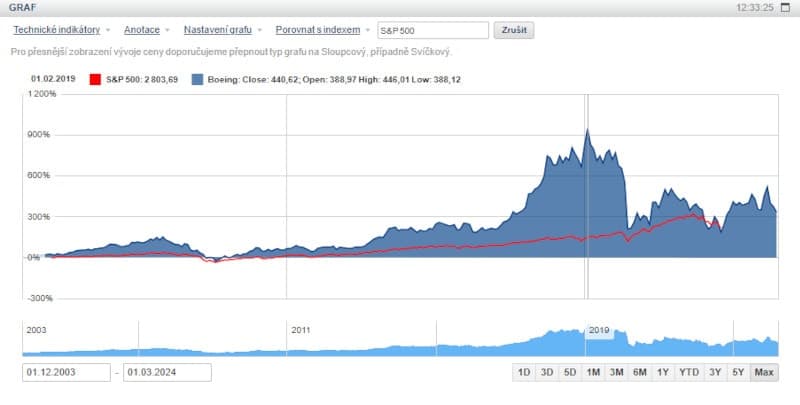Viewport: 800px width, 405px height.
Task: Click the 300% axis label
Action: pos(39,217)
